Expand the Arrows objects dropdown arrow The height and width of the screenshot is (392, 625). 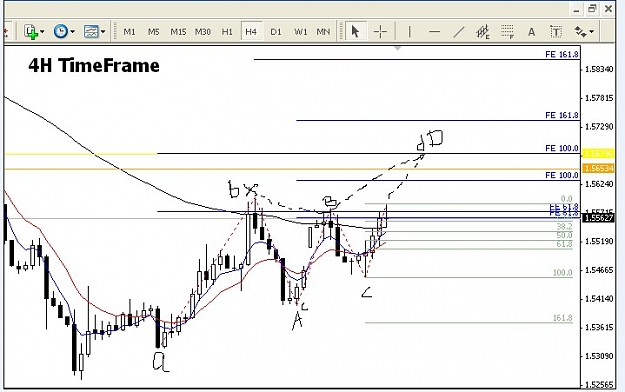pos(592,32)
